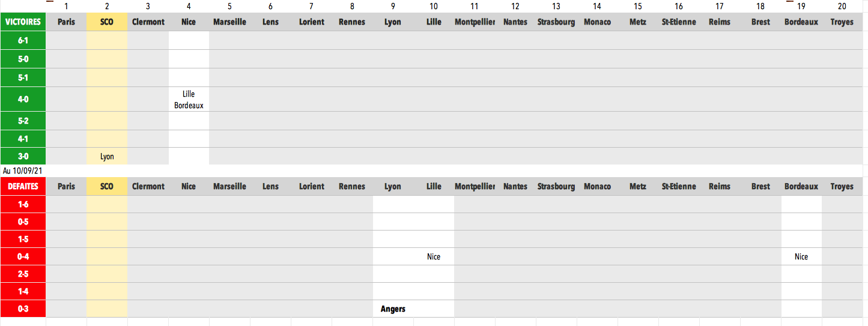Screen dimensions: 868x326
Task: Select the 3-0 victory score row label
Action: (23, 157)
